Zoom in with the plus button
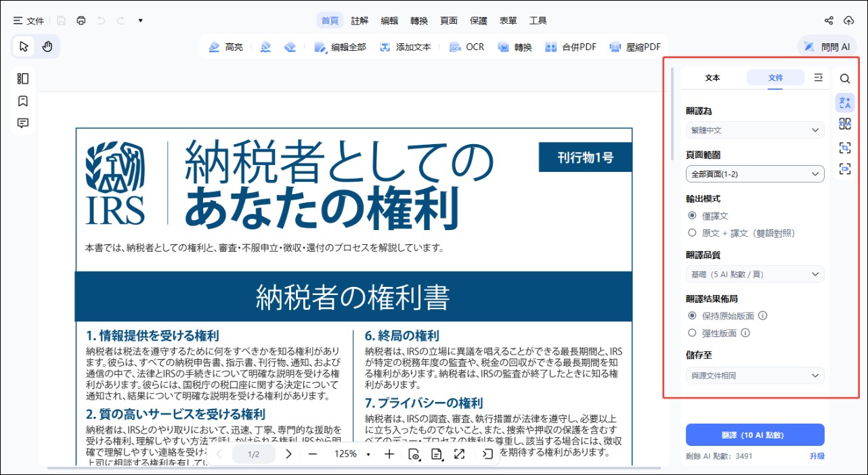The width and height of the screenshot is (868, 475). (x=389, y=454)
